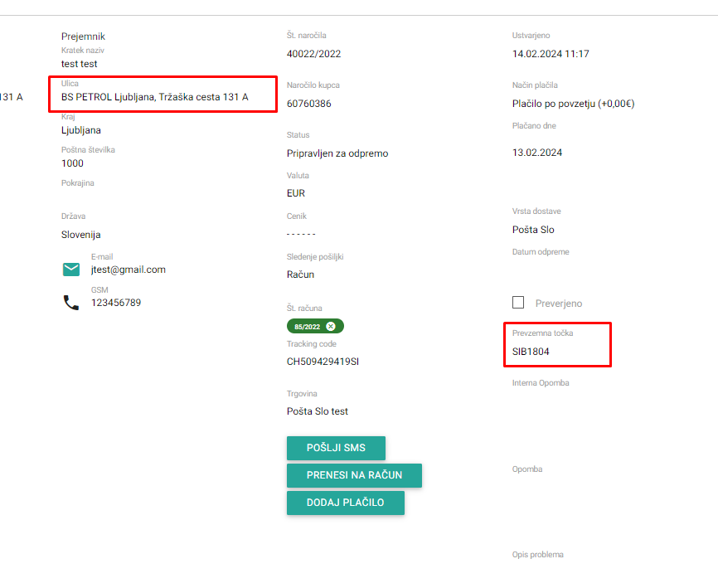Viewport: 718px width, 588px height.
Task: Select order number 40022/2022
Action: 313,54
